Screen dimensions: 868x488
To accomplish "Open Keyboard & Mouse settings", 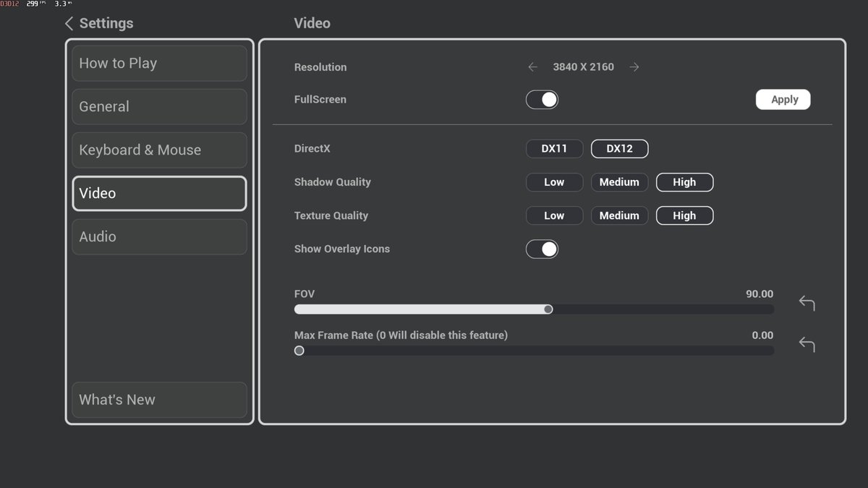I will (x=160, y=150).
